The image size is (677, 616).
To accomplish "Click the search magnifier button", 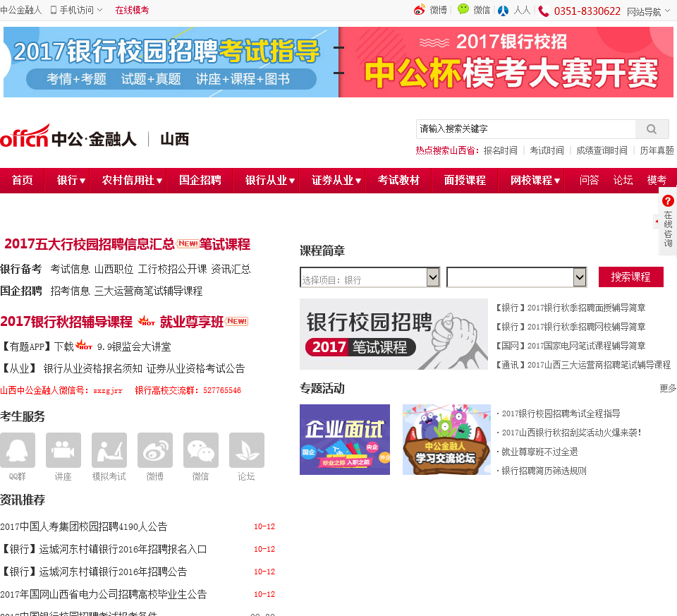I will pyautogui.click(x=652, y=128).
